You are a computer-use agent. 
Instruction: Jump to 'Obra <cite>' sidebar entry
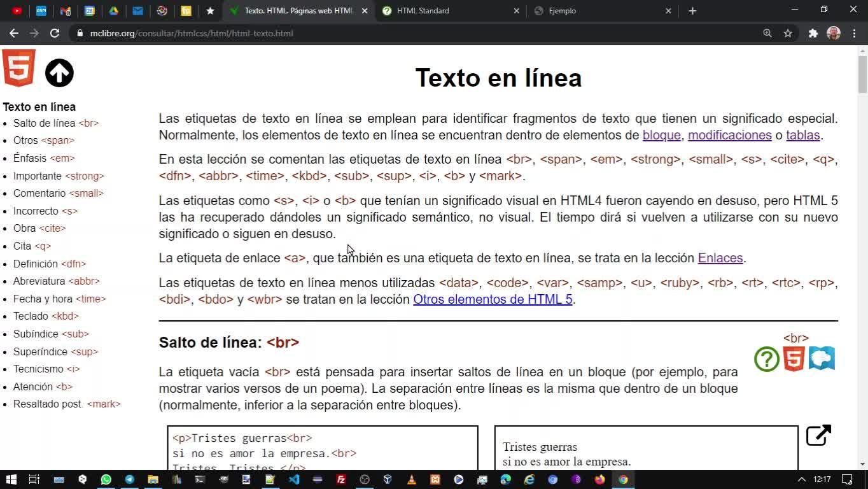(x=39, y=228)
